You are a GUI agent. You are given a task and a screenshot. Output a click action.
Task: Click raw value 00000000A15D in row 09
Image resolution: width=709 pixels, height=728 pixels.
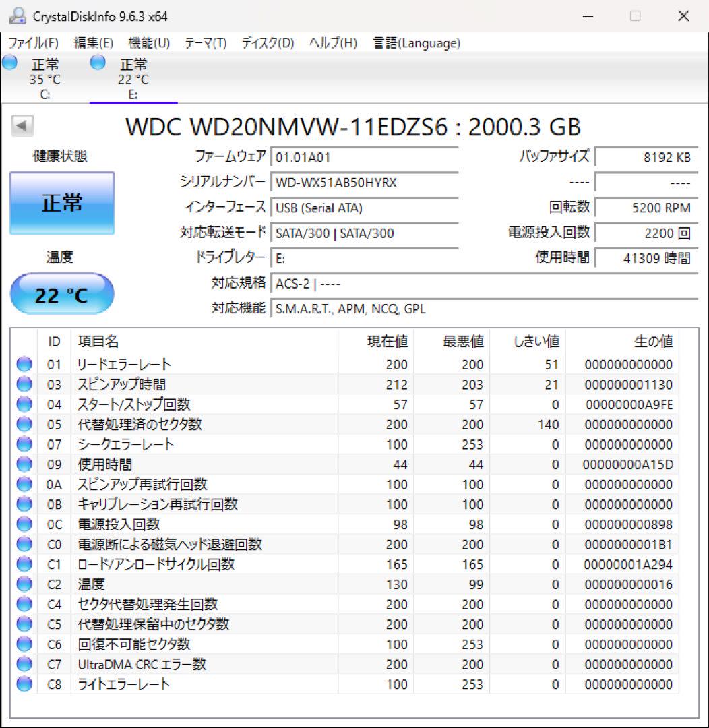[x=627, y=464]
